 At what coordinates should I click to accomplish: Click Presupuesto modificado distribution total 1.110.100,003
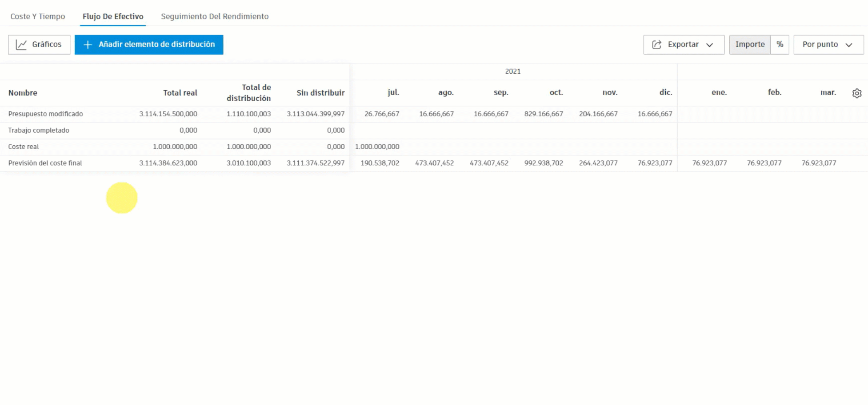coord(248,114)
